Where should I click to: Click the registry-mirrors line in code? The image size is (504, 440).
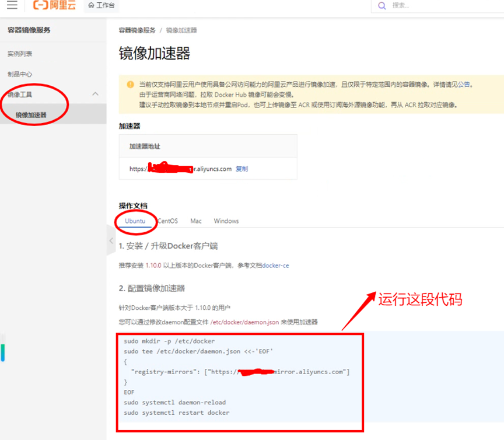point(240,372)
